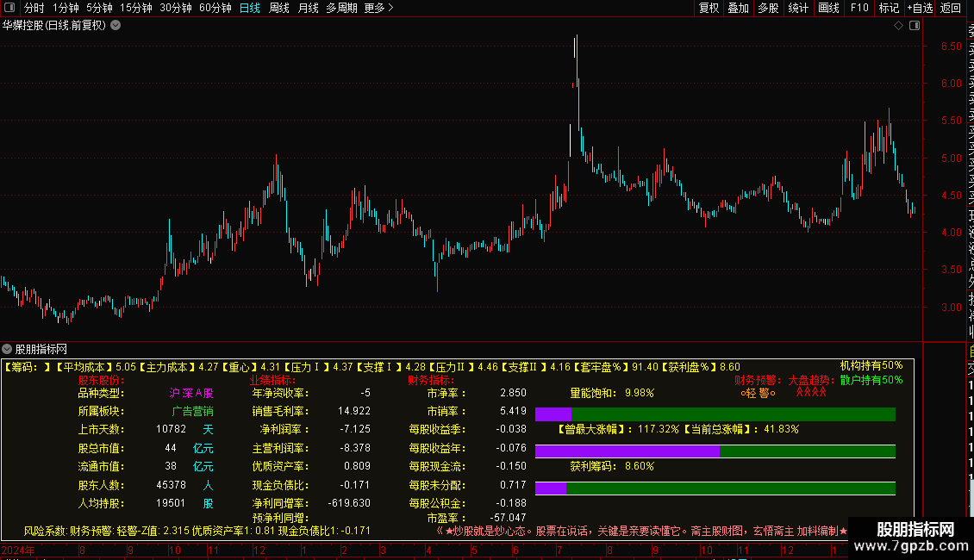The width and height of the screenshot is (974, 560).
Task: Select the 15分钟 period
Action: tap(135, 8)
